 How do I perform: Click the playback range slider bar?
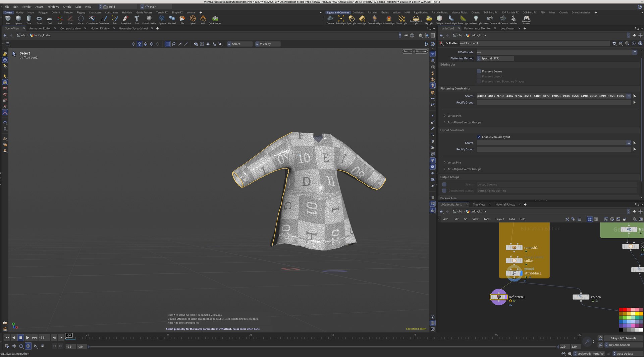(x=323, y=347)
